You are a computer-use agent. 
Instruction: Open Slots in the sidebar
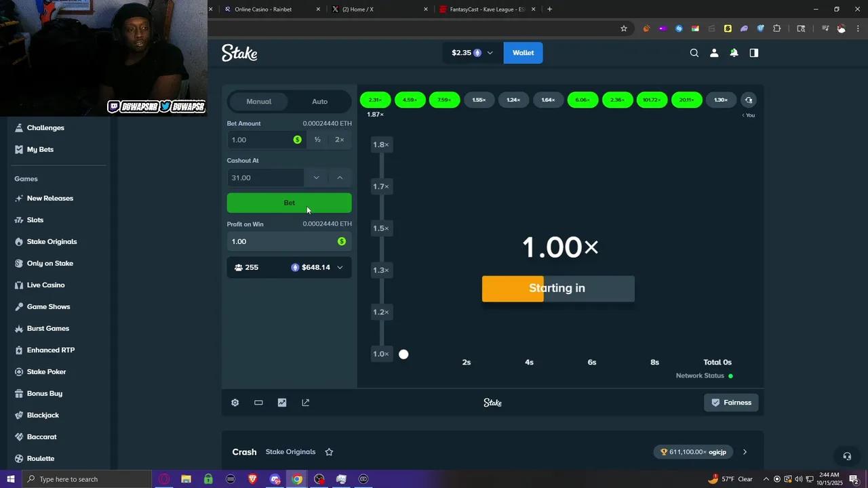click(35, 220)
